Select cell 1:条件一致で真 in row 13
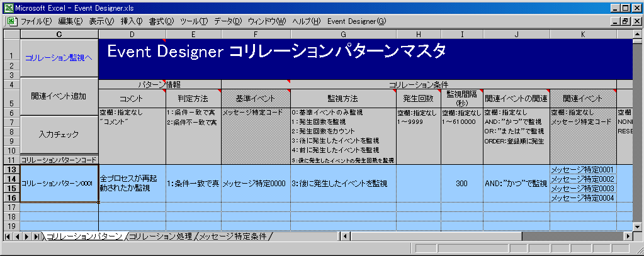Image resolution: width=644 pixels, height=256 pixels. click(193, 184)
